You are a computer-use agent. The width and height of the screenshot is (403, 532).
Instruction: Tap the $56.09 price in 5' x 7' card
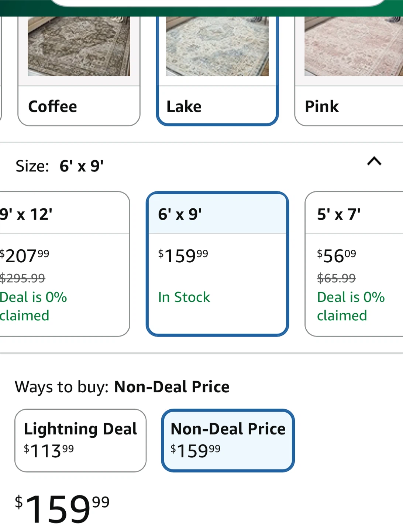[337, 256]
